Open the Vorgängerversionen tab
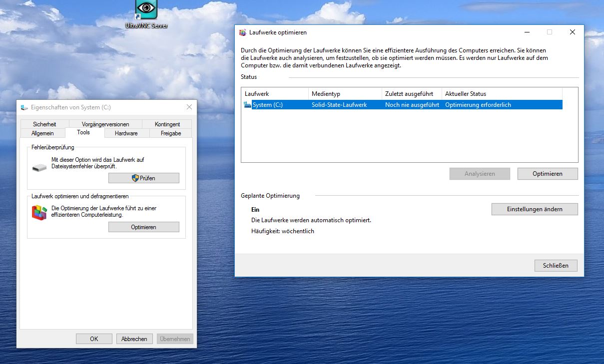604x364 pixels. click(105, 124)
